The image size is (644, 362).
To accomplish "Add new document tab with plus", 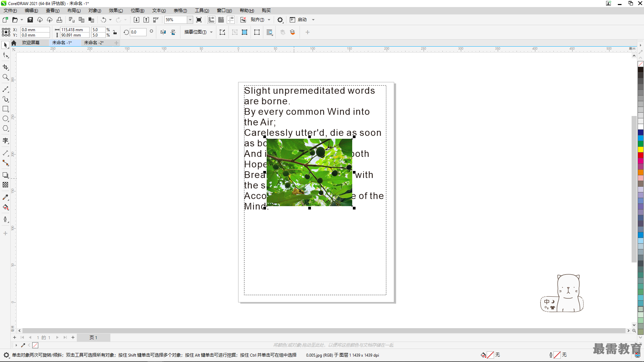I will [x=116, y=43].
